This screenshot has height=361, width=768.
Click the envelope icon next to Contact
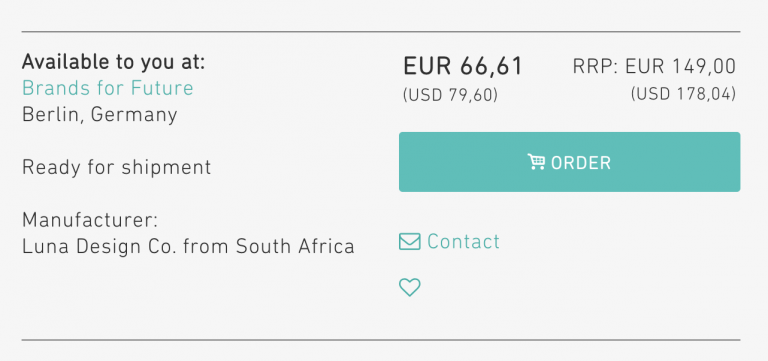point(409,241)
